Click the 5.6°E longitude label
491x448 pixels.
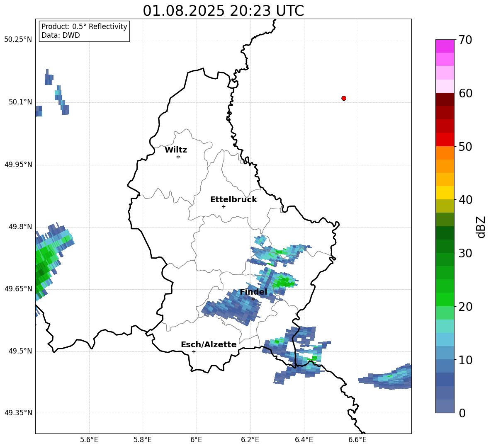click(89, 440)
